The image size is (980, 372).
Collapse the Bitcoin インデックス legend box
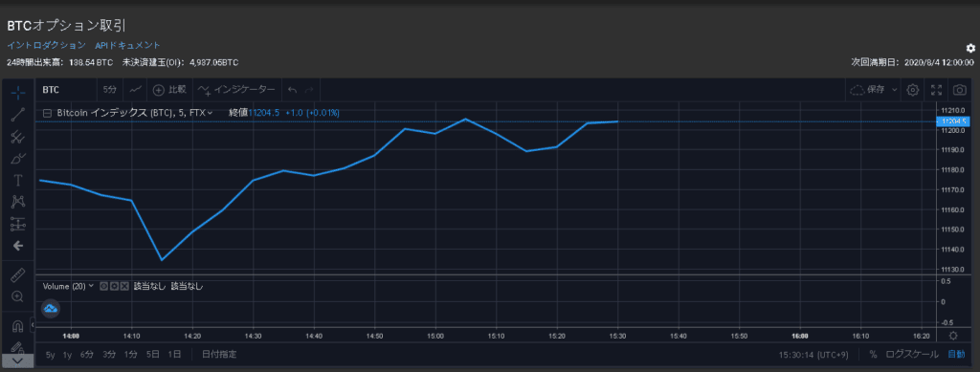click(x=46, y=113)
